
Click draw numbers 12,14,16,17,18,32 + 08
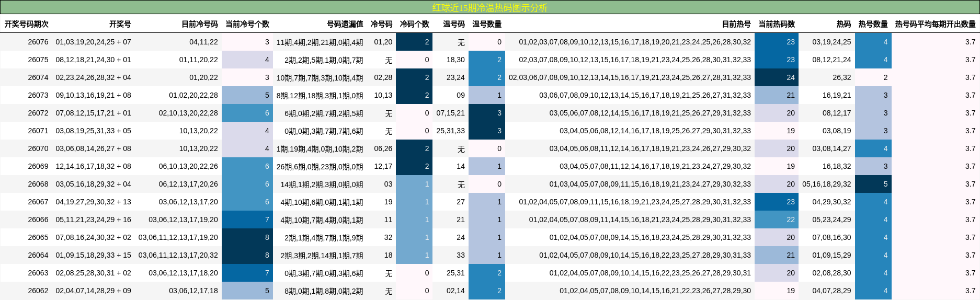pyautogui.click(x=94, y=166)
